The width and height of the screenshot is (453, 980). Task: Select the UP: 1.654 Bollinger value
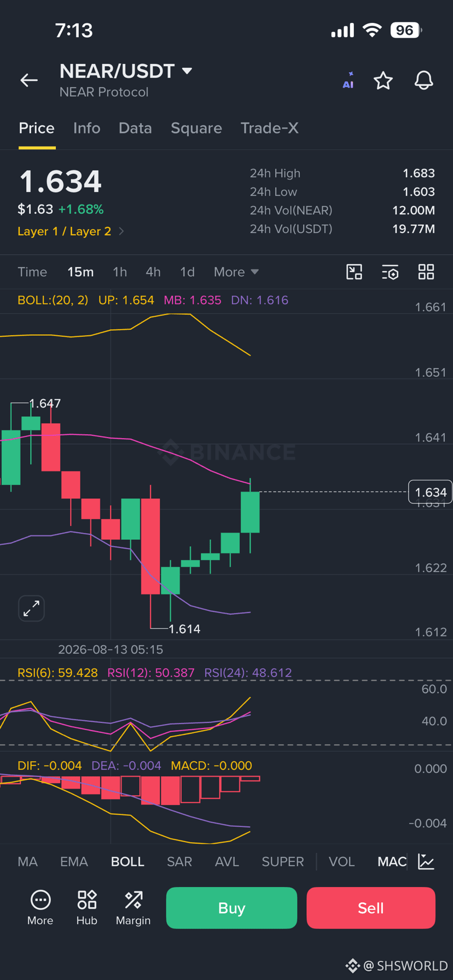tap(126, 300)
